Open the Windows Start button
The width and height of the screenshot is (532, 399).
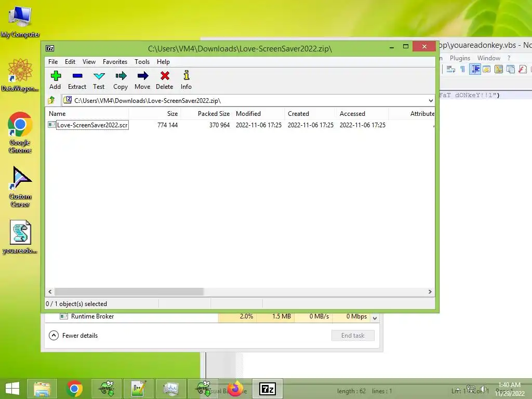[x=12, y=389]
